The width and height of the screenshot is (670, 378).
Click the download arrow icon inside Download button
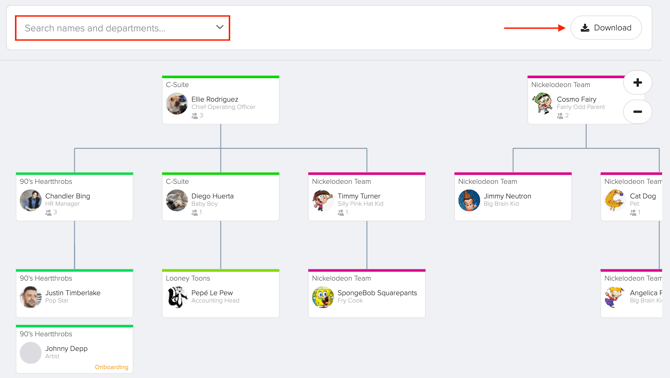point(585,28)
